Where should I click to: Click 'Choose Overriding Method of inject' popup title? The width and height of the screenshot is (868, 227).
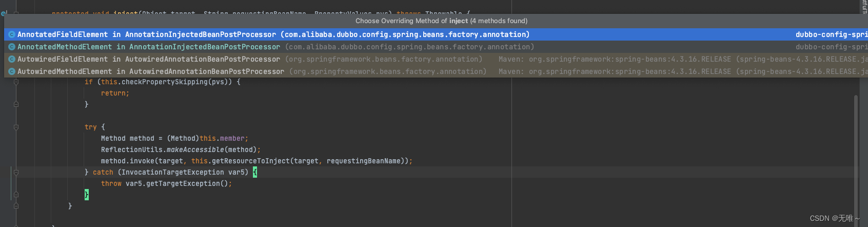tap(441, 21)
